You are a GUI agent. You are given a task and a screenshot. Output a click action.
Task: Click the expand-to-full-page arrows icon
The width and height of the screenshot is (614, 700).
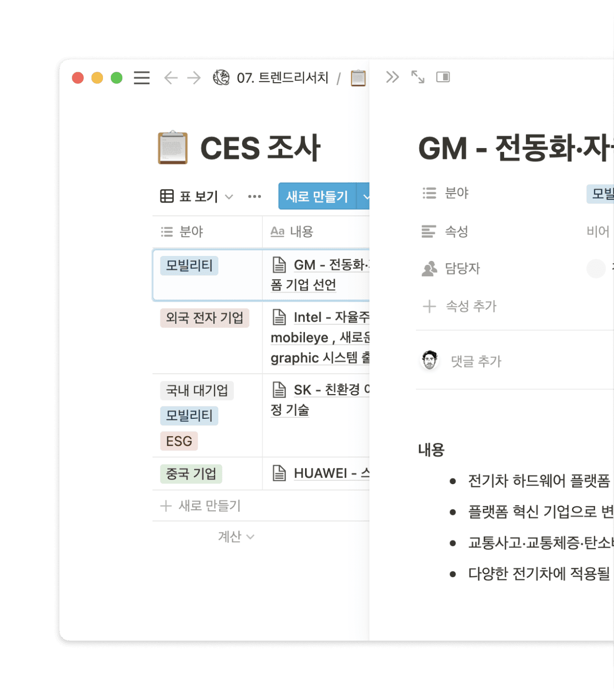pos(417,77)
